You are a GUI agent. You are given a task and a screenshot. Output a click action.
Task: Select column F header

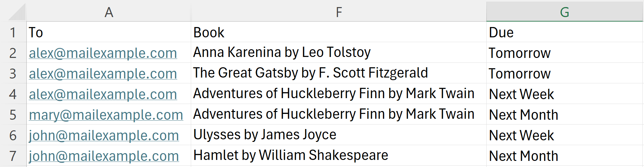pyautogui.click(x=338, y=12)
